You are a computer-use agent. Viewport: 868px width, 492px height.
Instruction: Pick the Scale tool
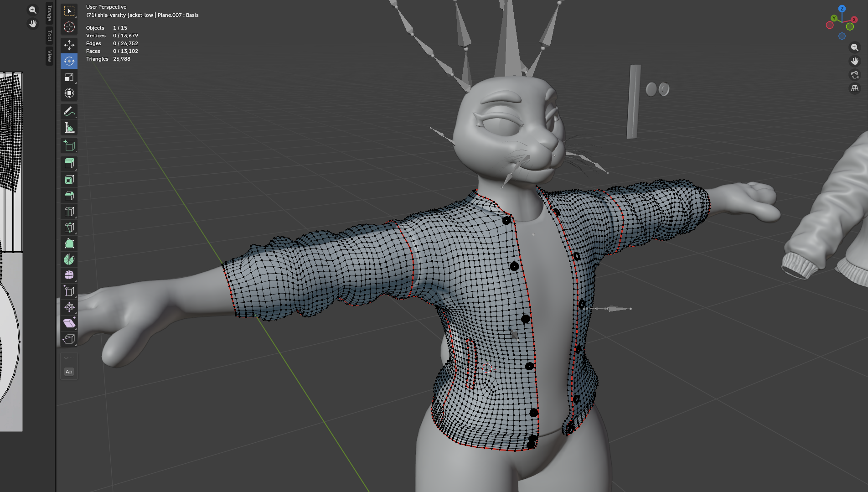coord(69,77)
